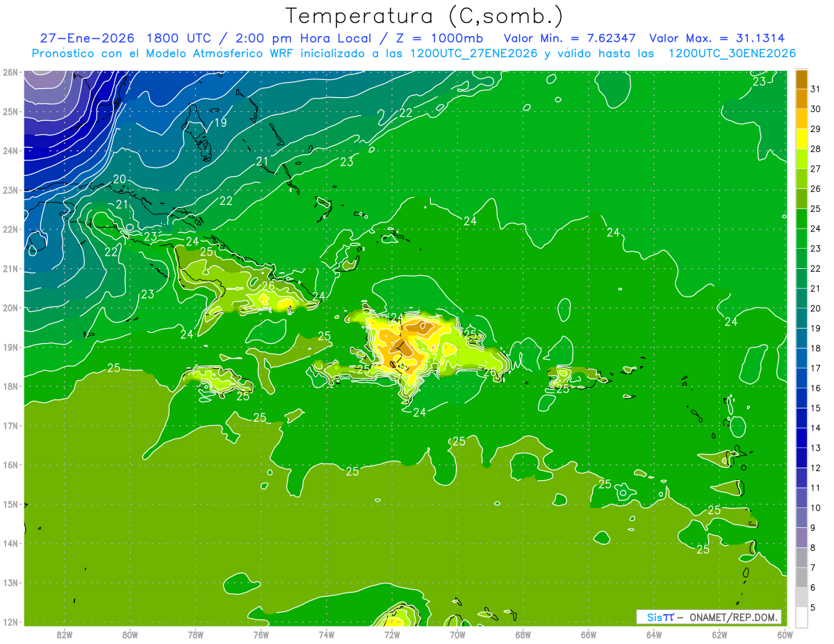Click the '20N' latitude axis label

pos(10,308)
